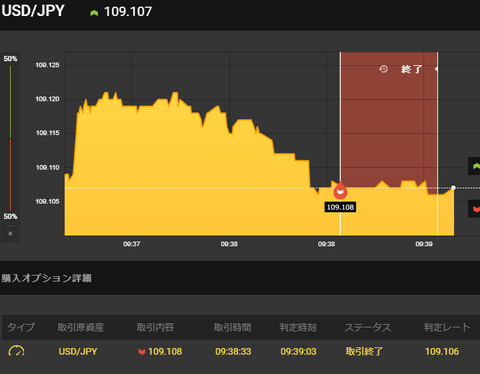Click the bottom 50% sentiment value

pos(10,216)
